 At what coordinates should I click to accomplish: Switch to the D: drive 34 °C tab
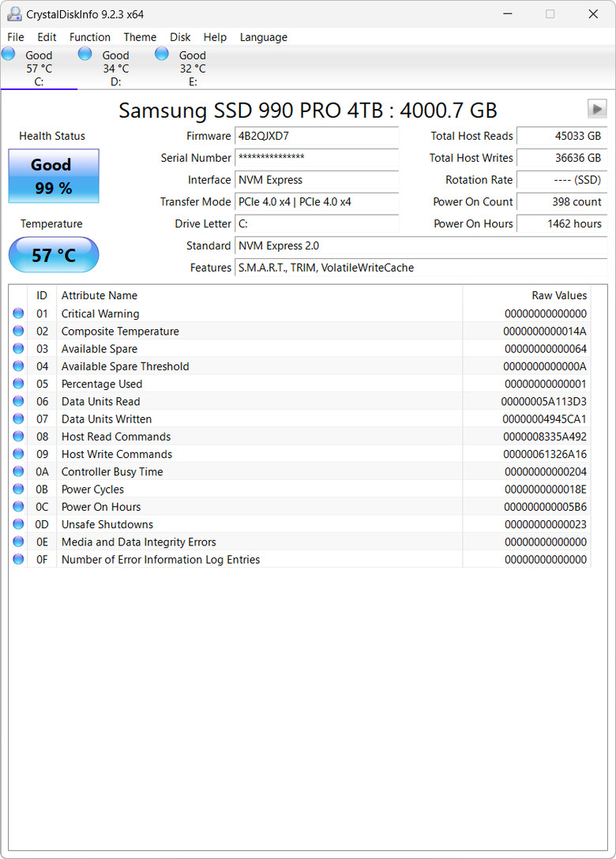tap(115, 68)
